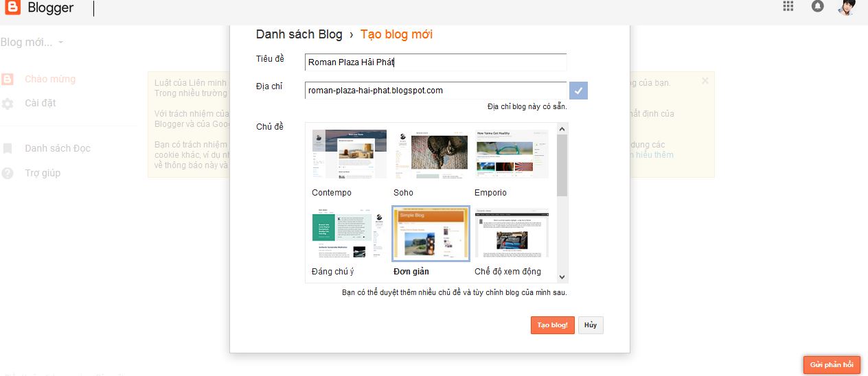Open the Google apps grid icon
Viewport: 868px width, 376px height.
(x=788, y=5)
